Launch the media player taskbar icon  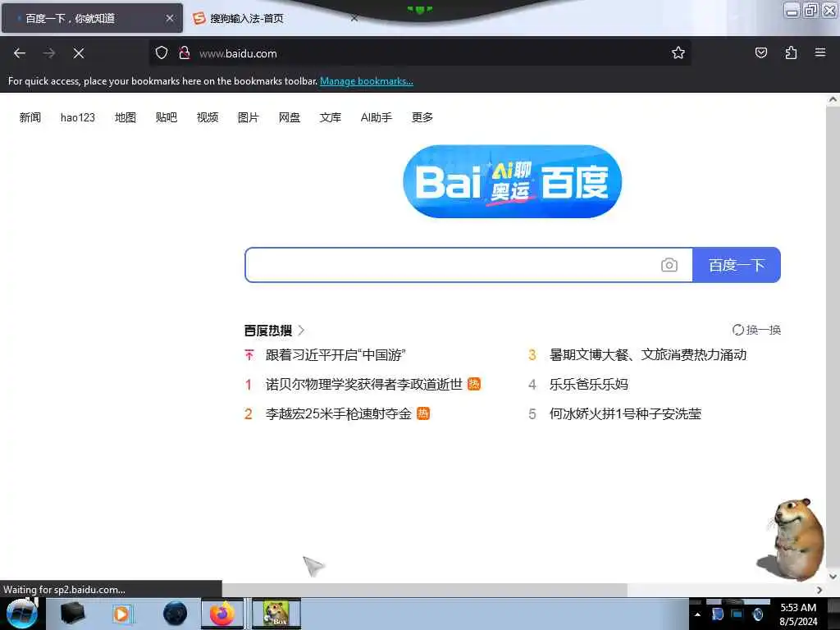coord(121,614)
